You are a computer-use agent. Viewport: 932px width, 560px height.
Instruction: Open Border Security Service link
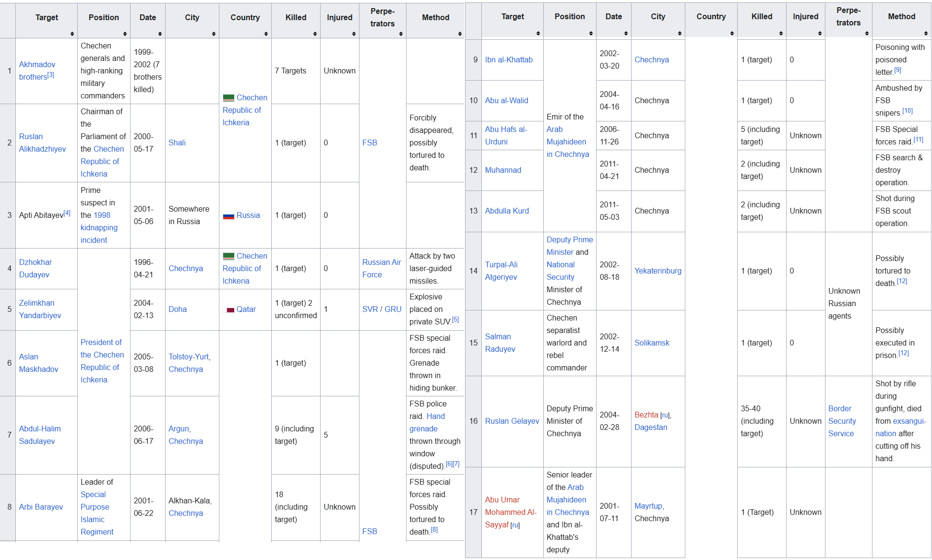(x=842, y=421)
